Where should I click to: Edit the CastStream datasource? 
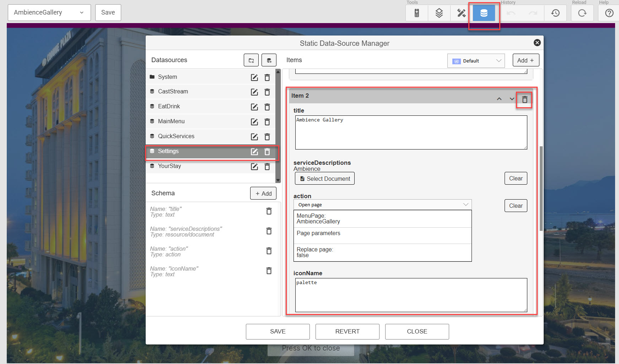(x=254, y=92)
